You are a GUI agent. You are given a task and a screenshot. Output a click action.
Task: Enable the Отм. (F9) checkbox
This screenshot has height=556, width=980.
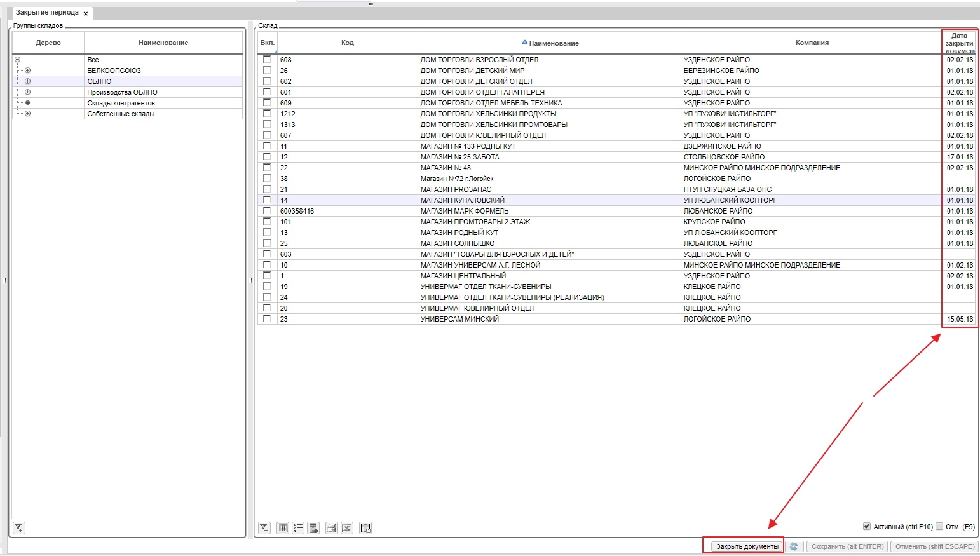(x=939, y=526)
